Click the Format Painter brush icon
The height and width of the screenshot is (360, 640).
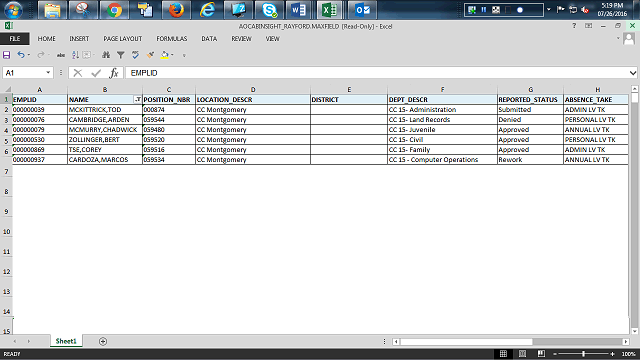150,55
